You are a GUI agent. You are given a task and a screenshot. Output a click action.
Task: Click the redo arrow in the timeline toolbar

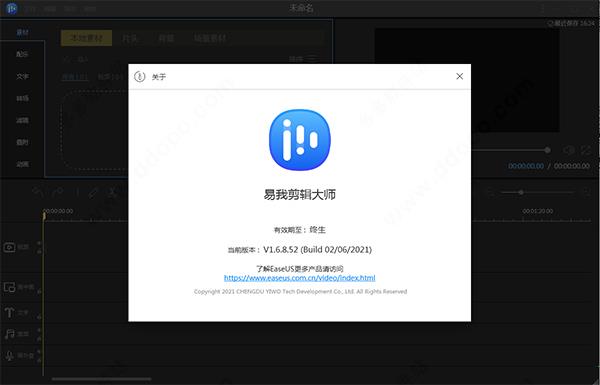coord(58,192)
